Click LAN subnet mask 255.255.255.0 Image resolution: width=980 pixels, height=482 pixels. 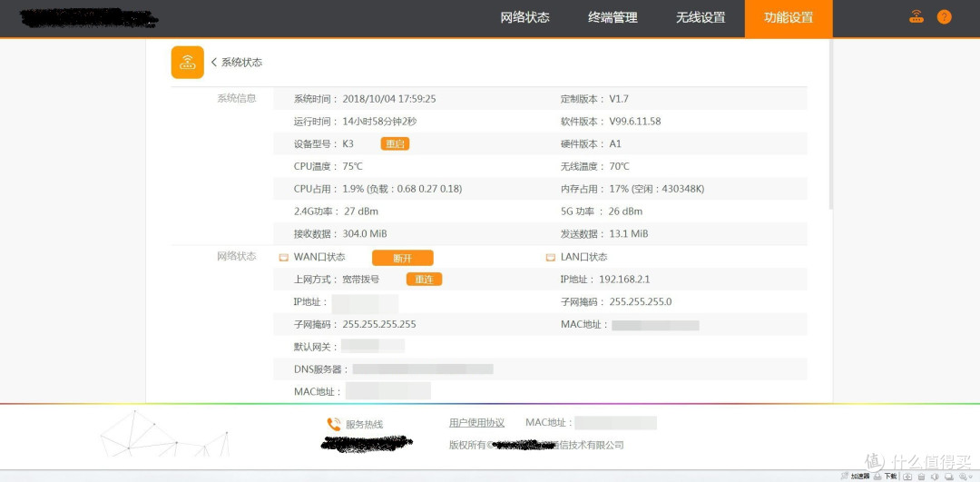641,302
